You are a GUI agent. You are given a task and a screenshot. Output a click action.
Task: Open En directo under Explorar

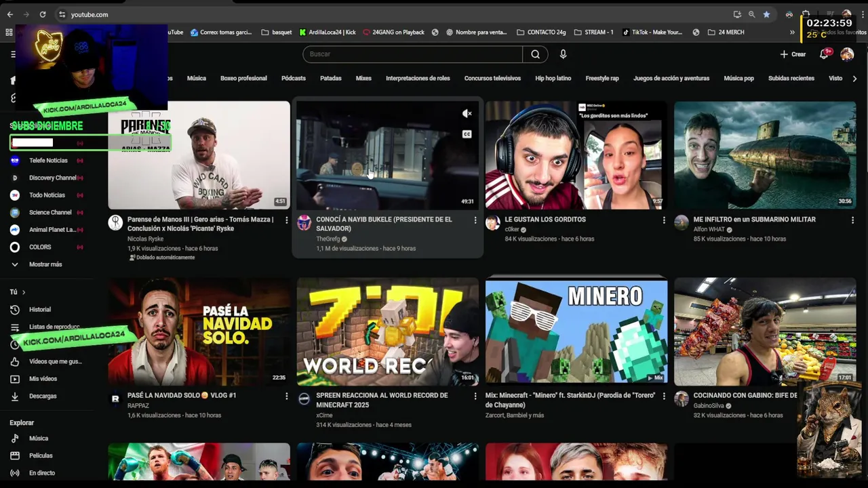click(x=42, y=473)
